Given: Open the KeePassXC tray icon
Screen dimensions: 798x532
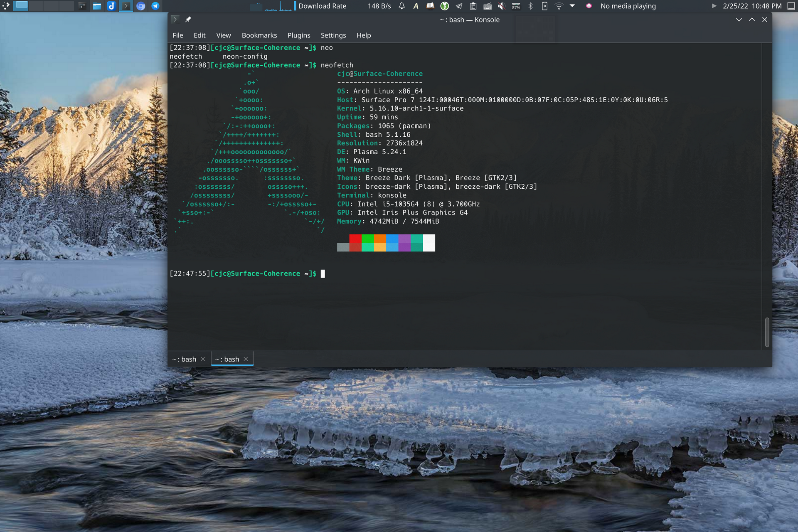Looking at the screenshot, I should pyautogui.click(x=445, y=6).
